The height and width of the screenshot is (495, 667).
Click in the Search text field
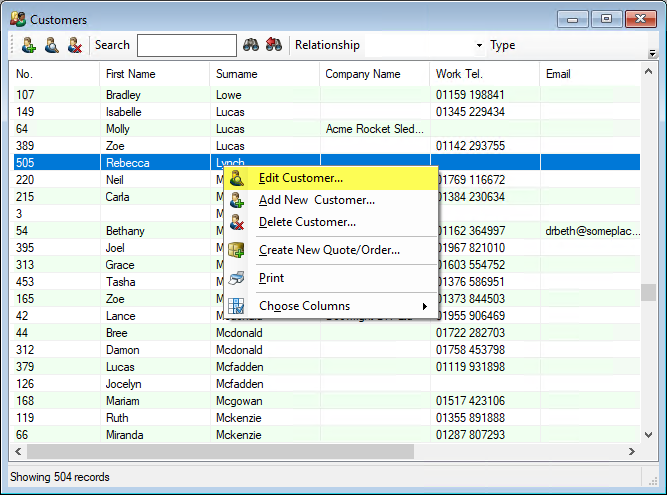point(186,45)
